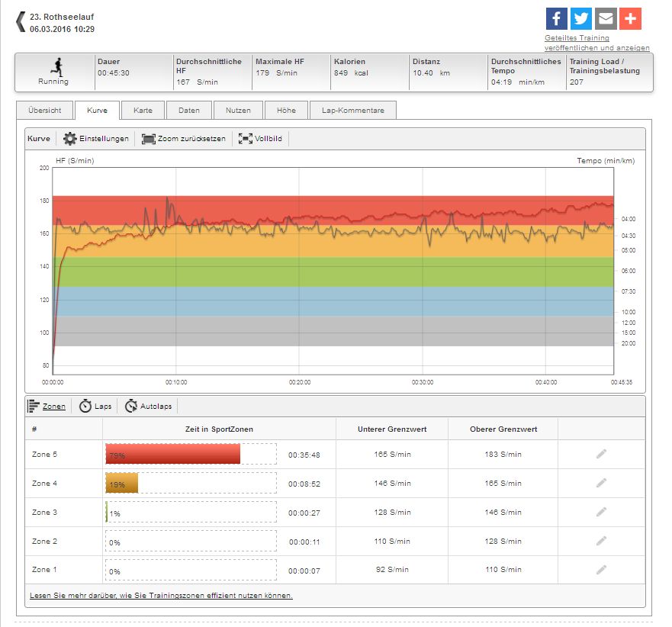Reset chart zoom with Zoom zurücksetzen
This screenshot has height=627, width=672.
pyautogui.click(x=184, y=139)
